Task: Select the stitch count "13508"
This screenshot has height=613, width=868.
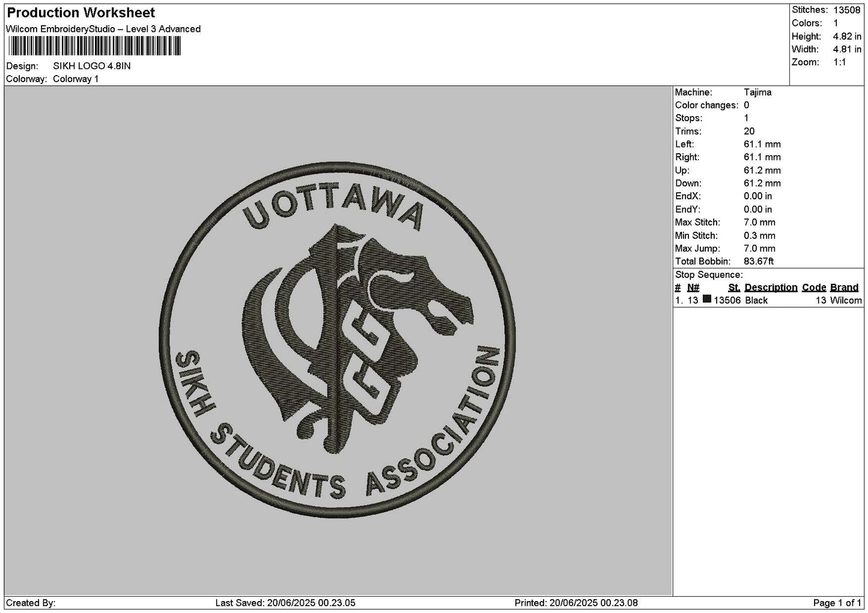Action: [848, 10]
